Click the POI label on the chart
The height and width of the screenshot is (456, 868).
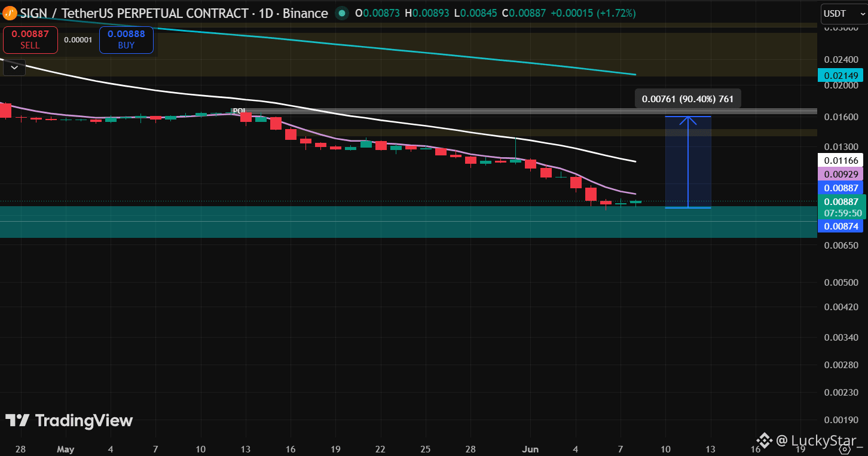[239, 111]
